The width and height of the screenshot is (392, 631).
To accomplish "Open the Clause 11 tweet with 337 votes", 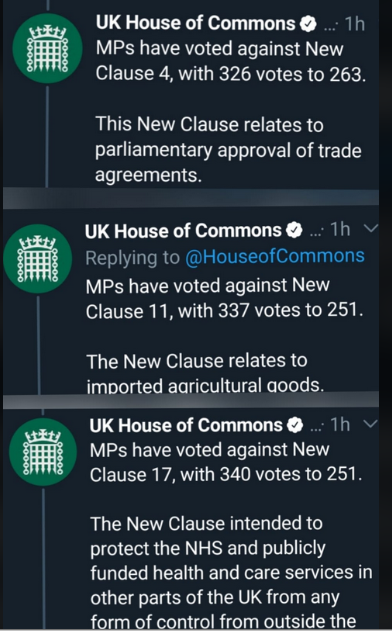I will pyautogui.click(x=225, y=298).
